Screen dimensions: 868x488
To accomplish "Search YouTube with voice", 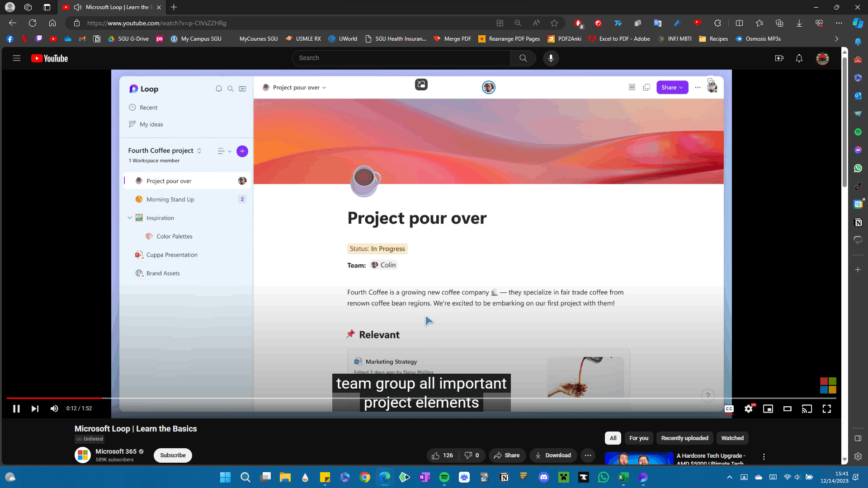I will (x=551, y=58).
